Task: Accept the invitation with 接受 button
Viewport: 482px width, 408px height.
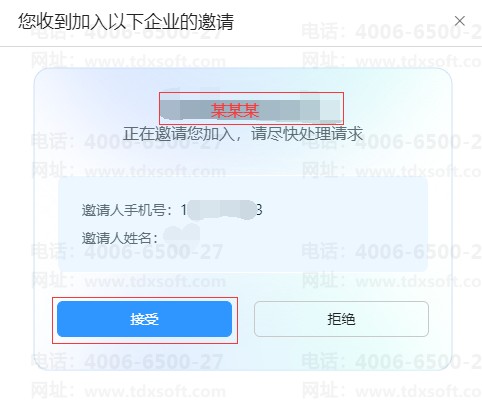Action: point(144,319)
